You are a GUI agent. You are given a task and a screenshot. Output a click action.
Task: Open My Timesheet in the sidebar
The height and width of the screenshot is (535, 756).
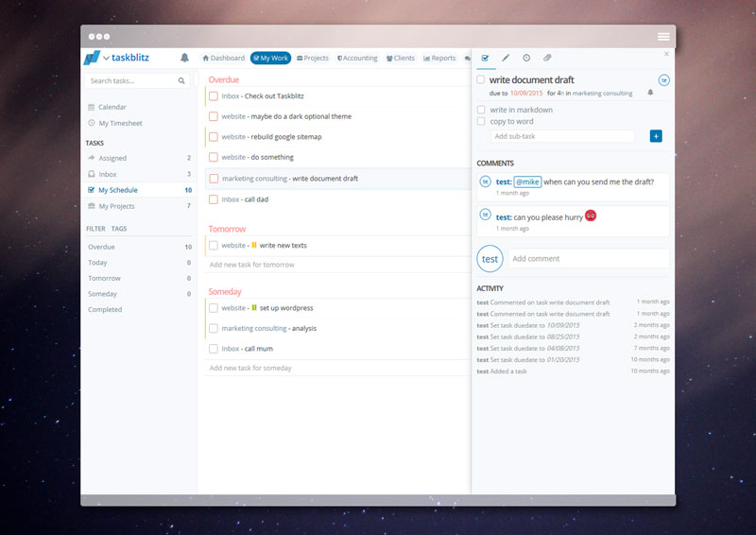[115, 124]
